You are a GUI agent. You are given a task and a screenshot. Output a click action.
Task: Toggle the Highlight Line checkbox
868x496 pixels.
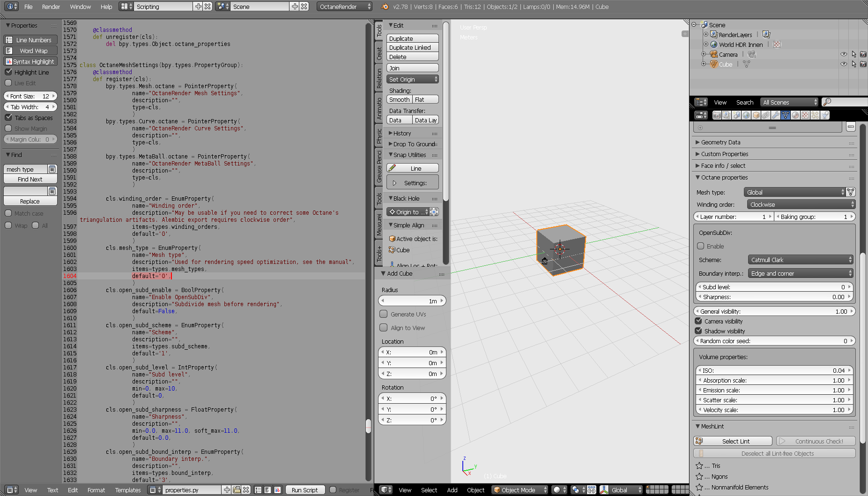click(8, 72)
